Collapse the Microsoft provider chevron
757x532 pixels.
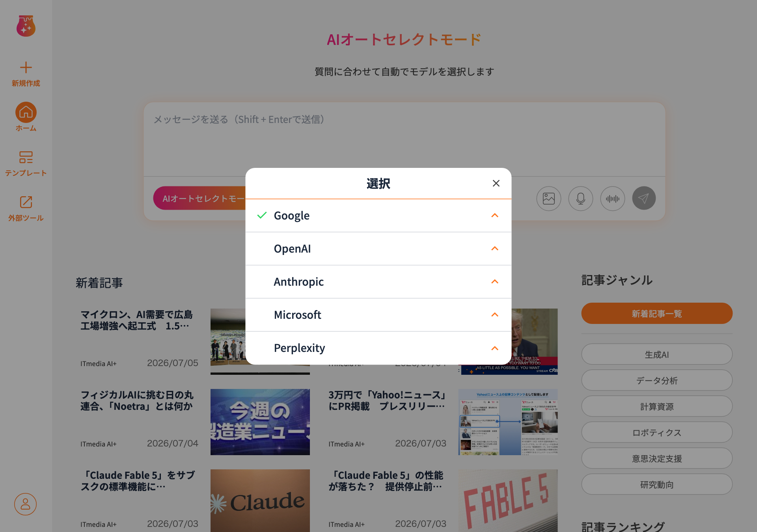click(x=495, y=314)
